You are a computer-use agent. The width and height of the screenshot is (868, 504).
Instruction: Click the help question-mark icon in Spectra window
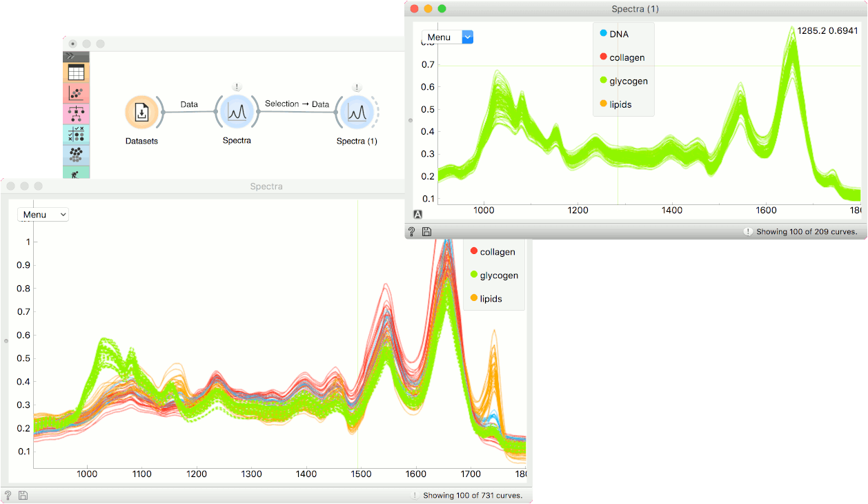[x=9, y=495]
